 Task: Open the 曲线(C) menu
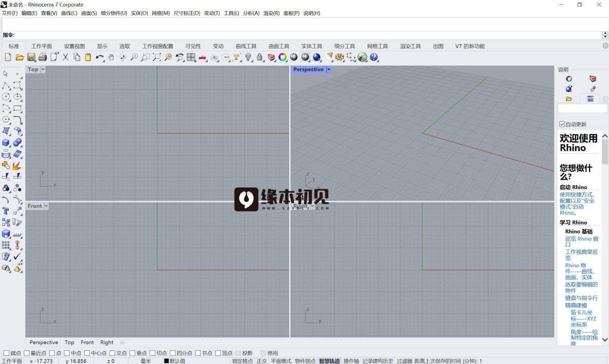[69, 13]
